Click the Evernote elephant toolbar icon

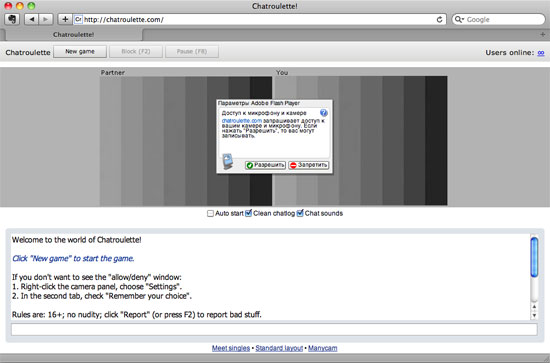[12, 19]
